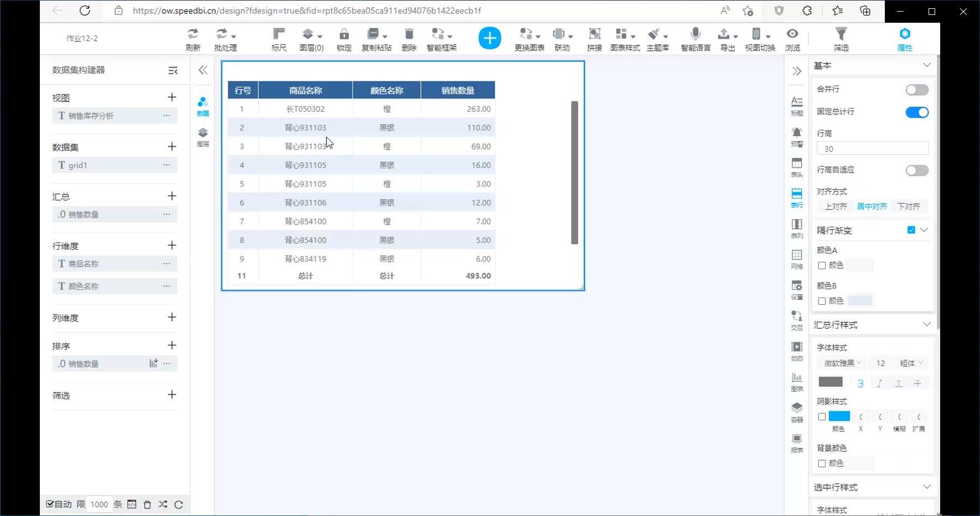Open the 粗体 font weight dropdown
This screenshot has height=516, width=980.
pos(911,363)
